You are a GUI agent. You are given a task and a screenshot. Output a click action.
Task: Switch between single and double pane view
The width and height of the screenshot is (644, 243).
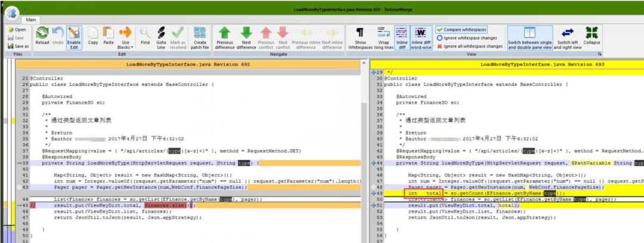530,38
